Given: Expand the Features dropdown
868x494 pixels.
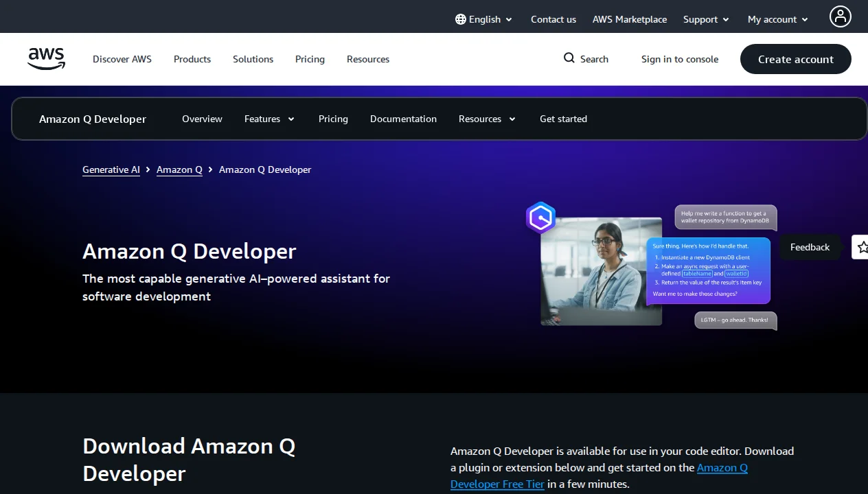Looking at the screenshot, I should [269, 119].
